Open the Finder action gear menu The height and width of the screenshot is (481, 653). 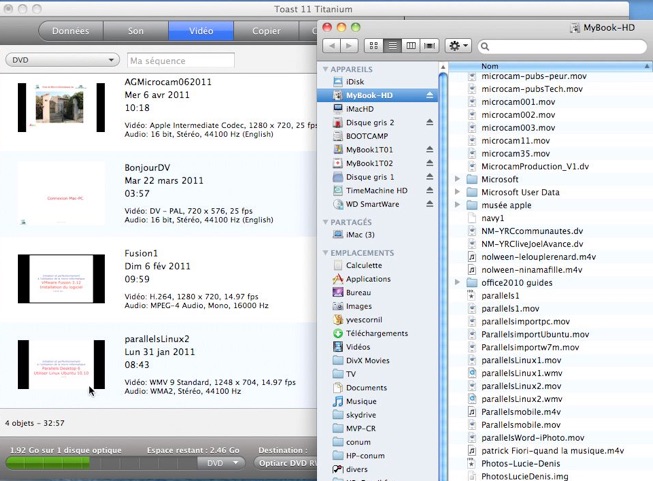click(x=458, y=46)
